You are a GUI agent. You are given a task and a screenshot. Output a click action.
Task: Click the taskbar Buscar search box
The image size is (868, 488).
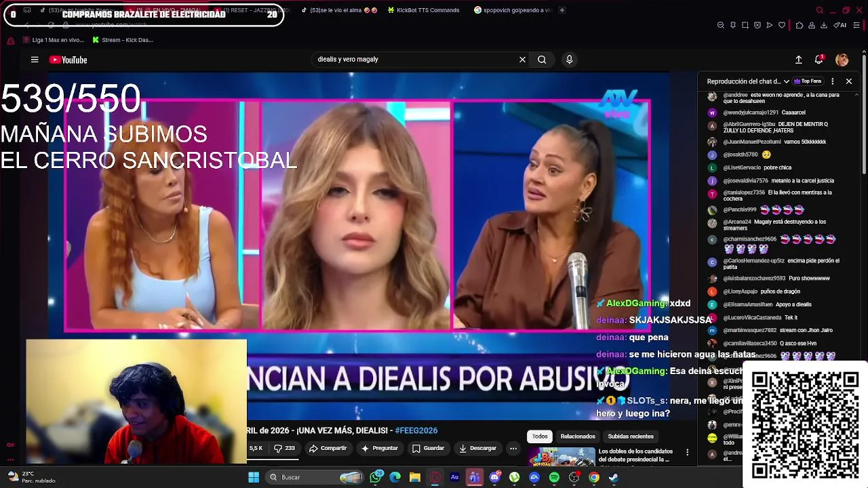(315, 477)
